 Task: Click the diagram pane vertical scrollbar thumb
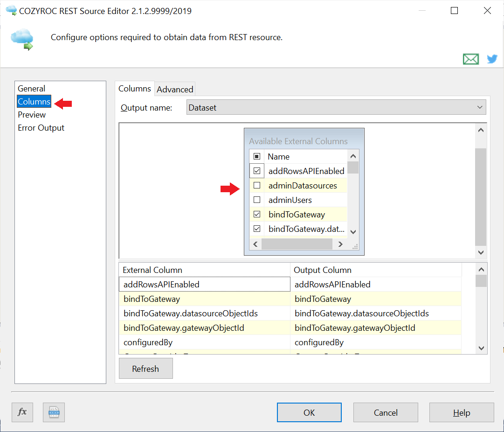pyautogui.click(x=481, y=197)
